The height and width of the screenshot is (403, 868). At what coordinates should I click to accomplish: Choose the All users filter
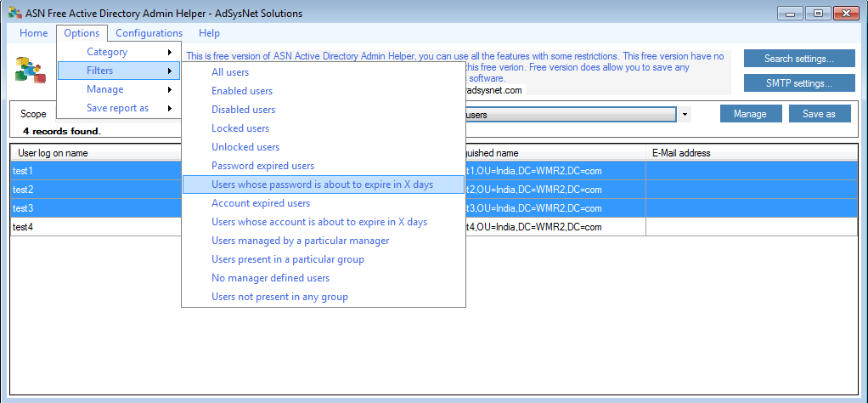[x=324, y=72]
